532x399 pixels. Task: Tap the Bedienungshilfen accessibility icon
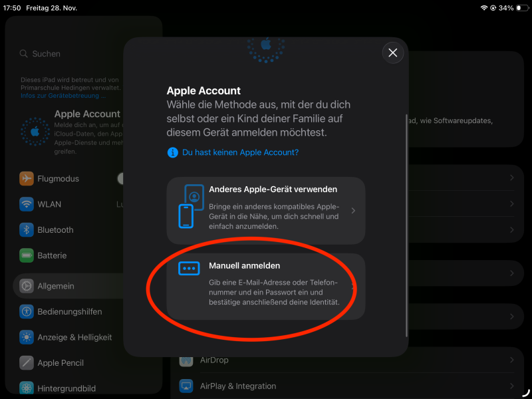pyautogui.click(x=27, y=311)
